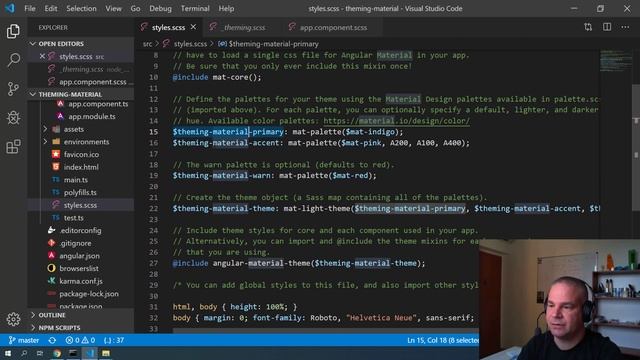The image size is (640, 360).
Task: Open the Terminal menu
Action: pyautogui.click(x=195, y=8)
